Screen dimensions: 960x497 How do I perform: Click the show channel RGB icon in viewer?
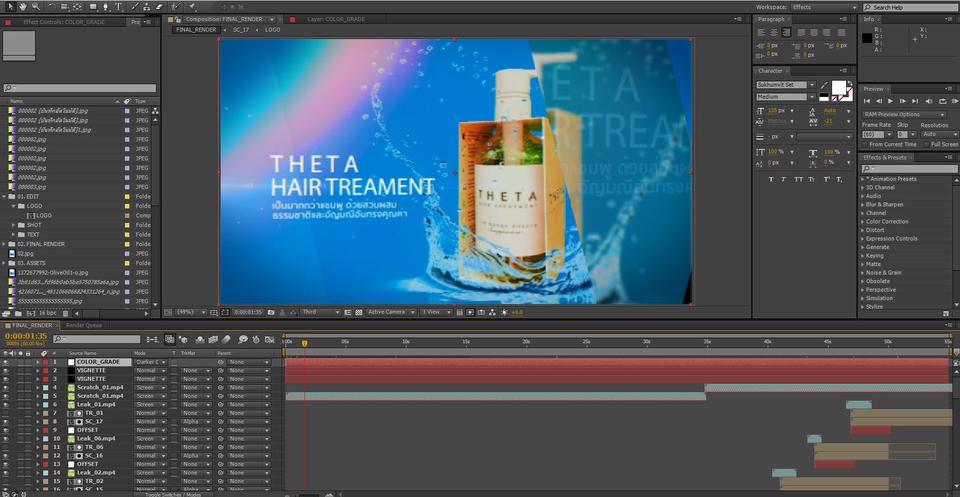(x=293, y=312)
